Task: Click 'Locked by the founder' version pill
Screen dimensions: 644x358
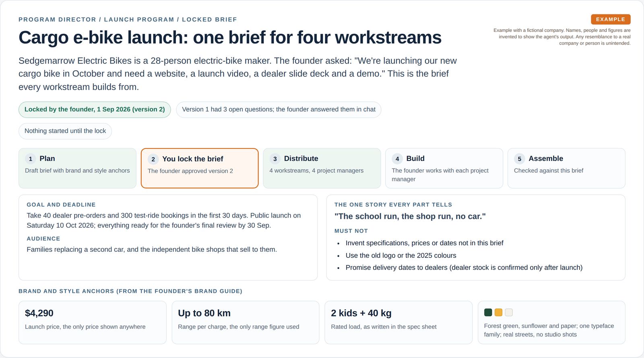Action: [95, 109]
